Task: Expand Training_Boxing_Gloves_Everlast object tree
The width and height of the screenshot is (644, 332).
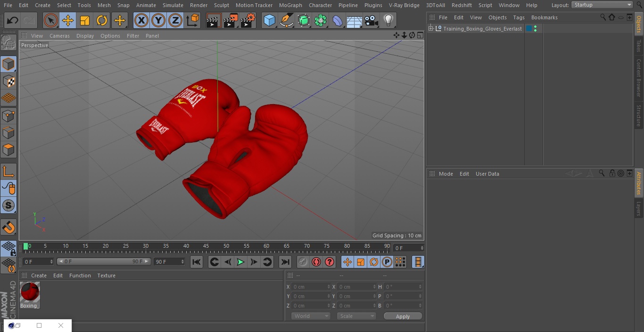Action: [x=430, y=29]
